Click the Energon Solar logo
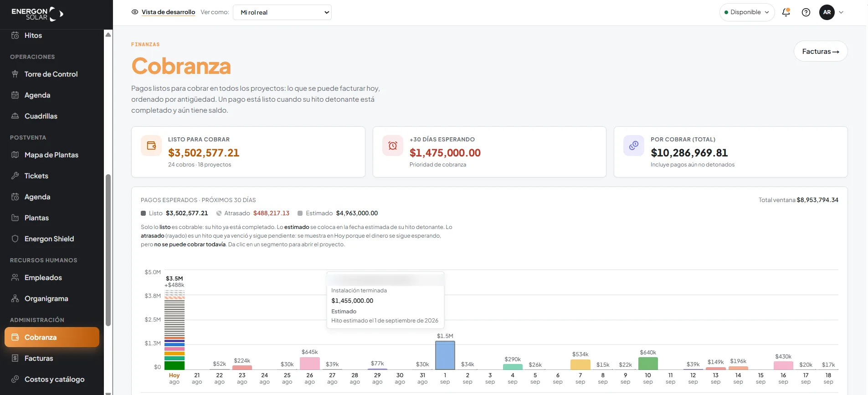The height and width of the screenshot is (395, 868). [37, 14]
